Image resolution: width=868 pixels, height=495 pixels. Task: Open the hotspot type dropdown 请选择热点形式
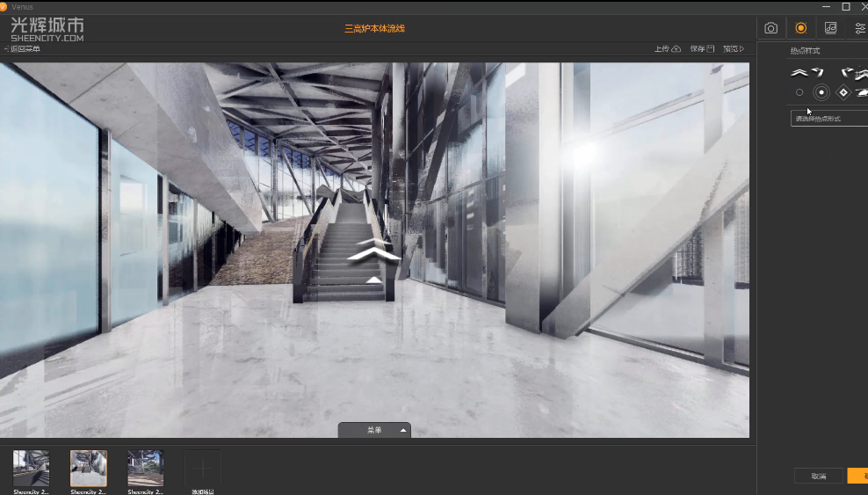[828, 118]
